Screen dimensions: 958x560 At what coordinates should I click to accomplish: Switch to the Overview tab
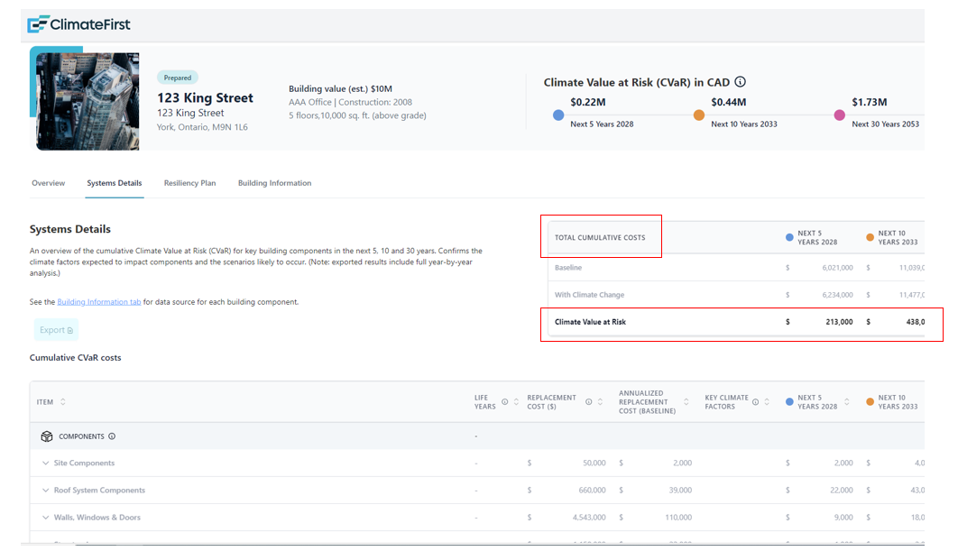point(48,183)
